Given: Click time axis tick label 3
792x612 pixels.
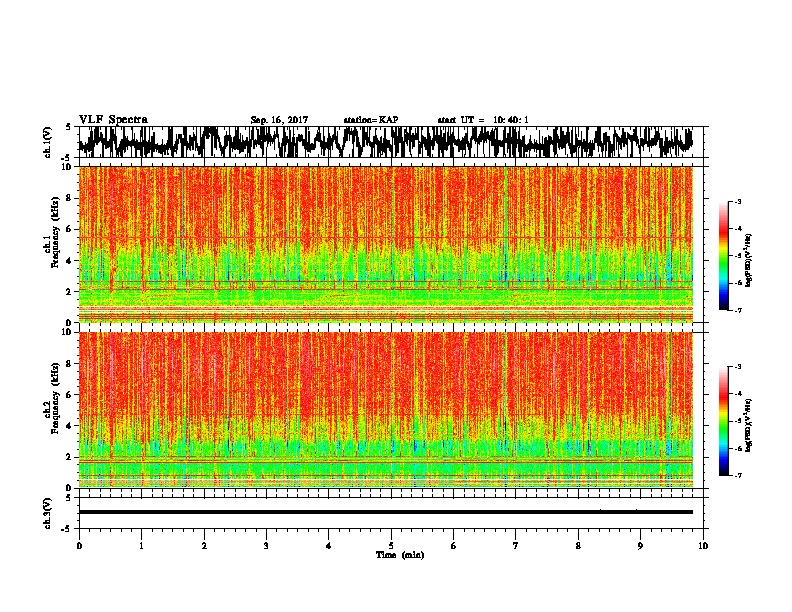Looking at the screenshot, I should click(266, 546).
